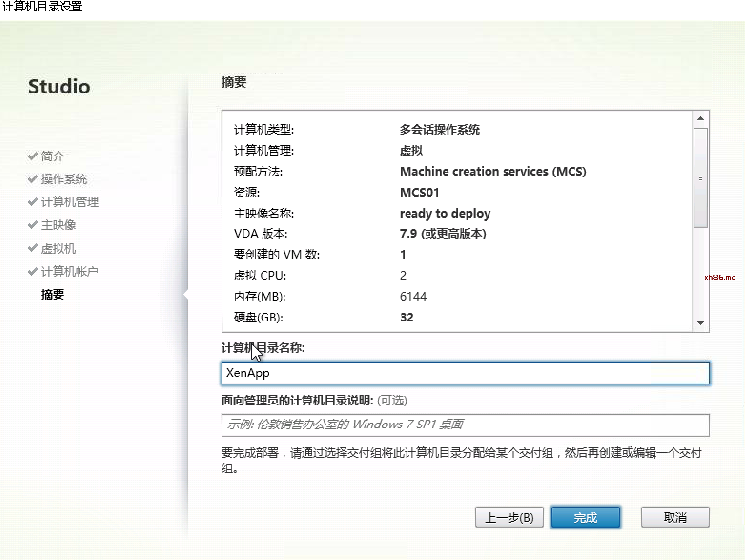Select the 主映像 step in sidebar

pyautogui.click(x=58, y=225)
